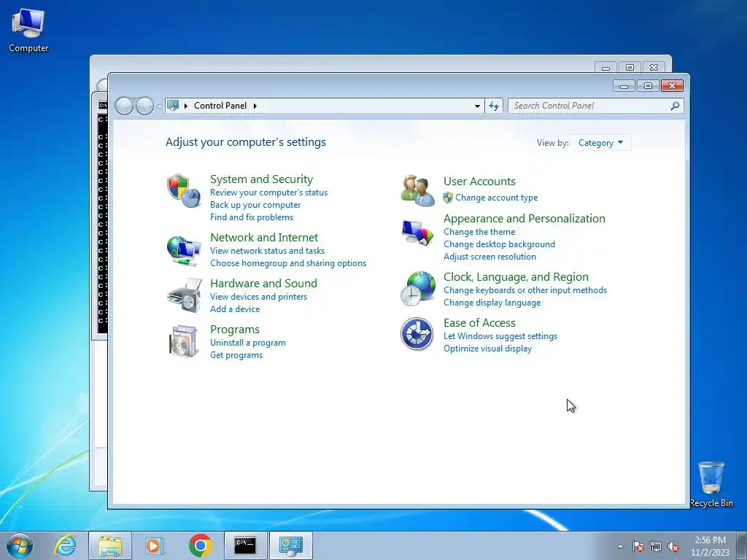The width and height of the screenshot is (747, 560).
Task: Open the Network and Internet globe icon
Action: 183,251
